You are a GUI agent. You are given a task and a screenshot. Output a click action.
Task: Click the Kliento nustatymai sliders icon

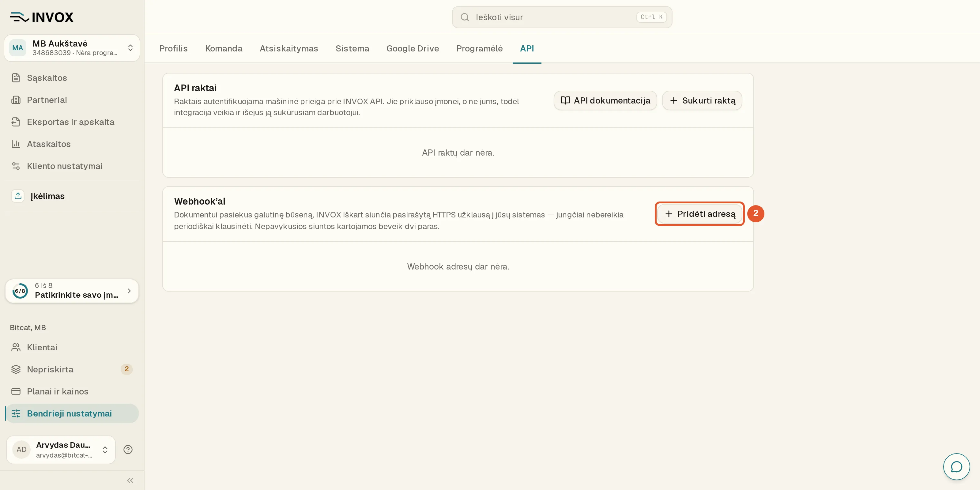tap(16, 166)
